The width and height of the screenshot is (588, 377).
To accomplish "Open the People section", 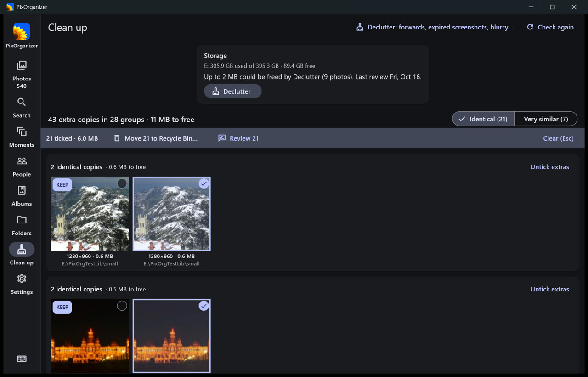I will point(22,167).
